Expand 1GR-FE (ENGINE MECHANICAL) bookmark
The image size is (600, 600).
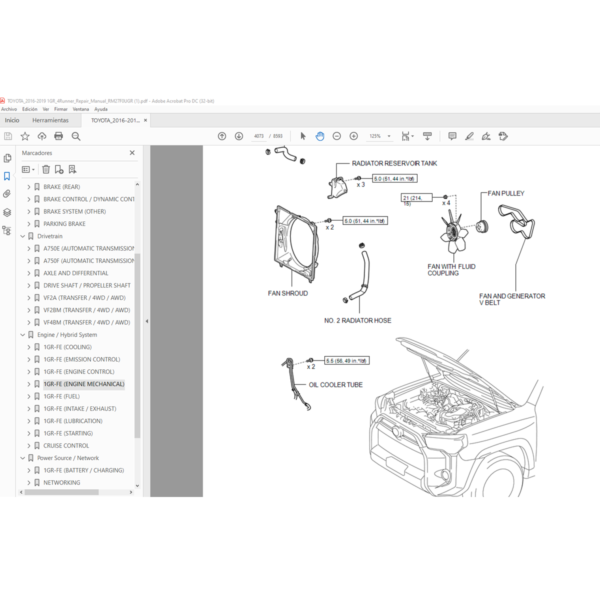29,384
